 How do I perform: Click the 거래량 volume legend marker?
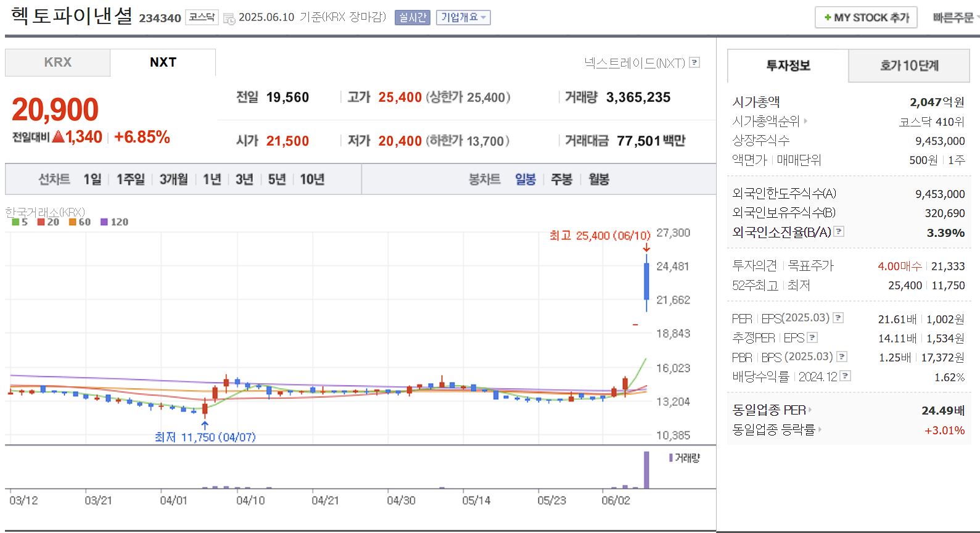pyautogui.click(x=671, y=458)
